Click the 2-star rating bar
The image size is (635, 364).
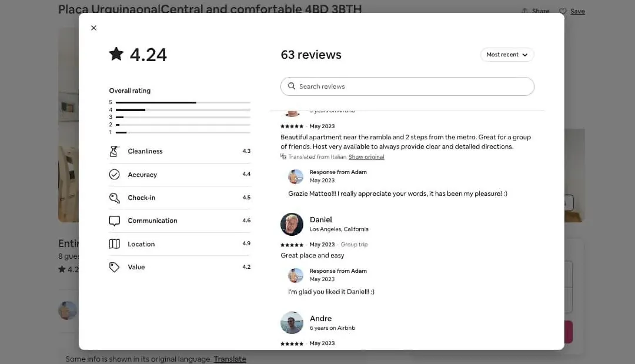(183, 125)
